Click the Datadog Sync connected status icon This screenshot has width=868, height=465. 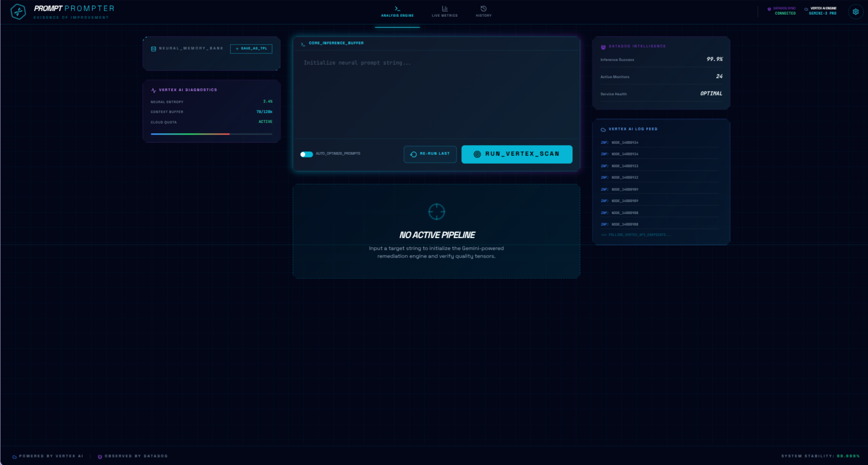coord(769,9)
